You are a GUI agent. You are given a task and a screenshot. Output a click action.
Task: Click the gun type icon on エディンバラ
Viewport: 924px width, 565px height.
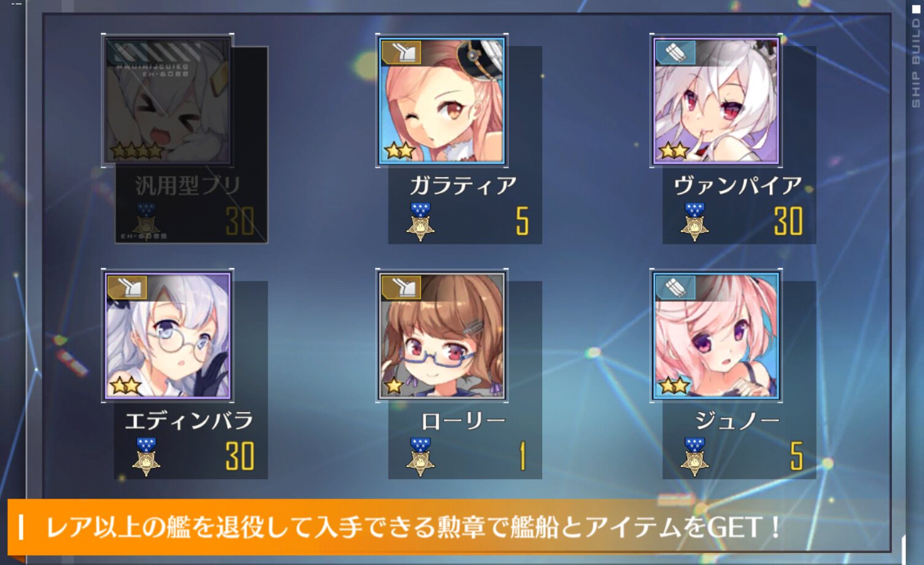[127, 288]
